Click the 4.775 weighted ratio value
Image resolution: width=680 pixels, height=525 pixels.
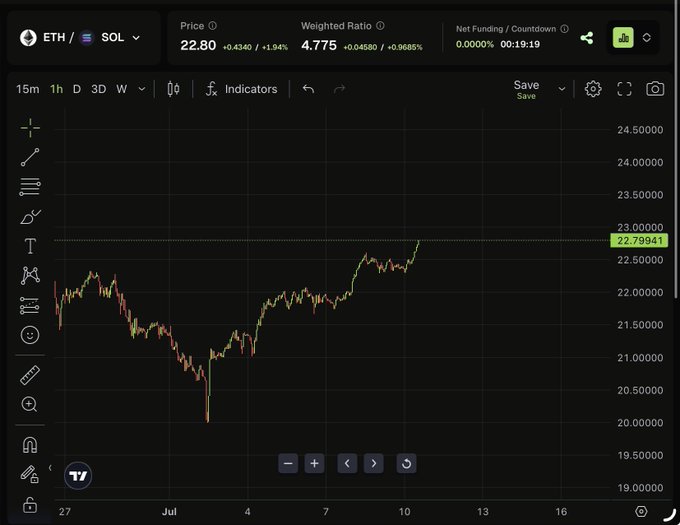click(x=319, y=45)
